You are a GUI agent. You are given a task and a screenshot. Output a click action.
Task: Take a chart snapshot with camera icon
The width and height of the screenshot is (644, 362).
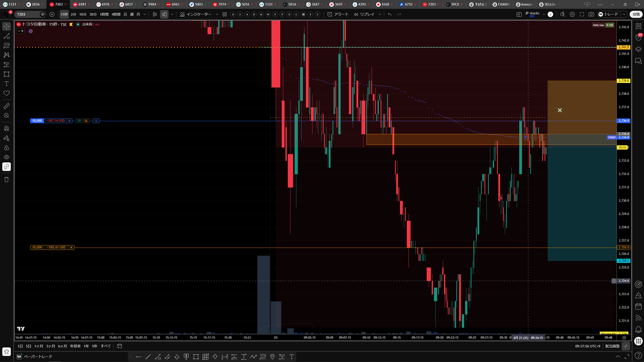pos(591,14)
